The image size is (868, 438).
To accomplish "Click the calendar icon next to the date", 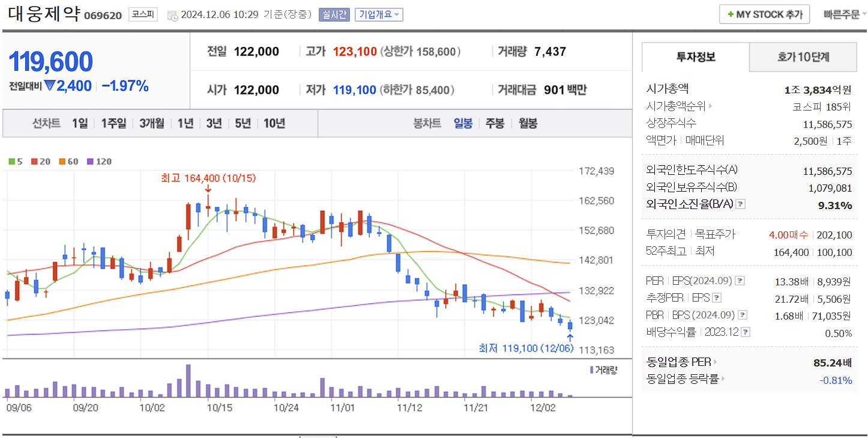I will coord(173,14).
